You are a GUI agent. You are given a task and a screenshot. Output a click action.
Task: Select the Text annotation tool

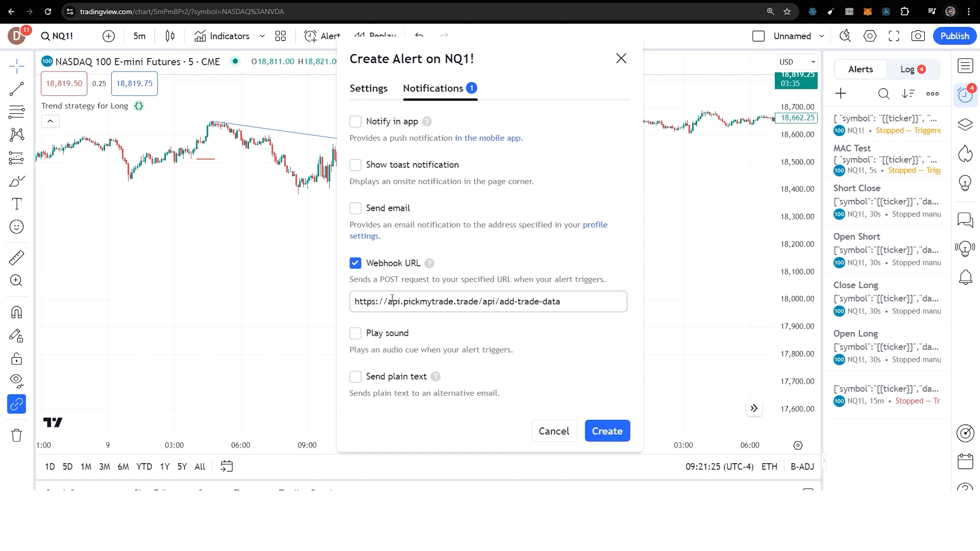click(x=17, y=204)
